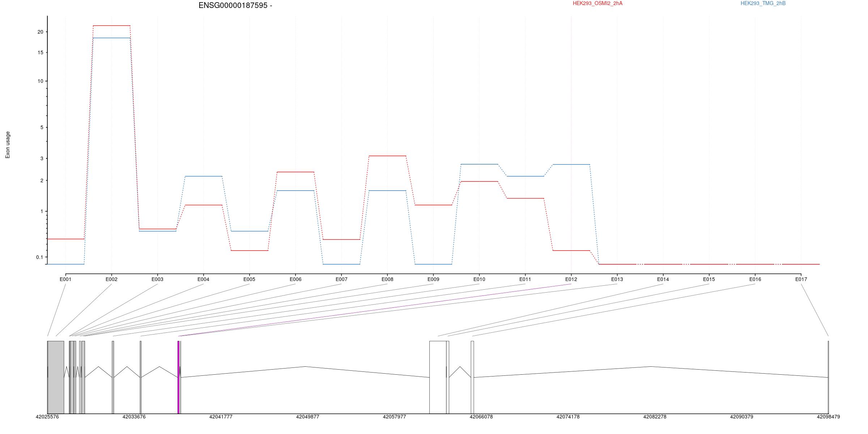The height and width of the screenshot is (434, 868).
Task: Click the blue E002 usage peak line
Action: [x=111, y=38]
